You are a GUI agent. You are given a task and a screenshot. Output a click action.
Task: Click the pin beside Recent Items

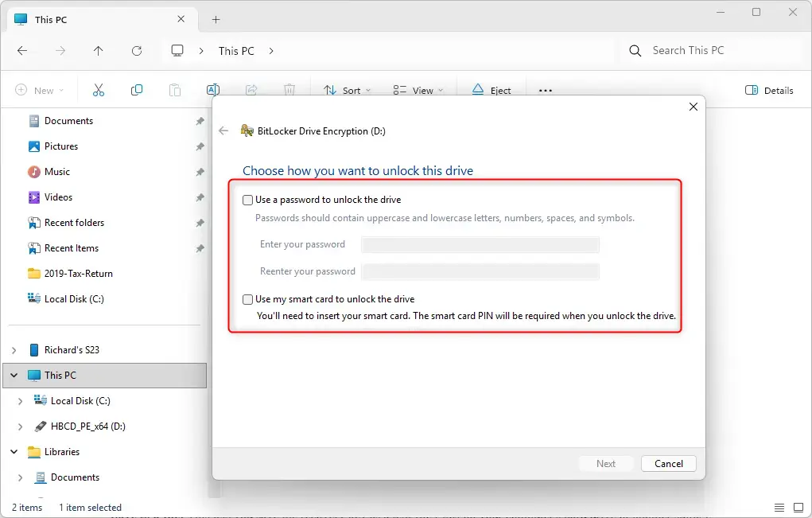pos(200,248)
